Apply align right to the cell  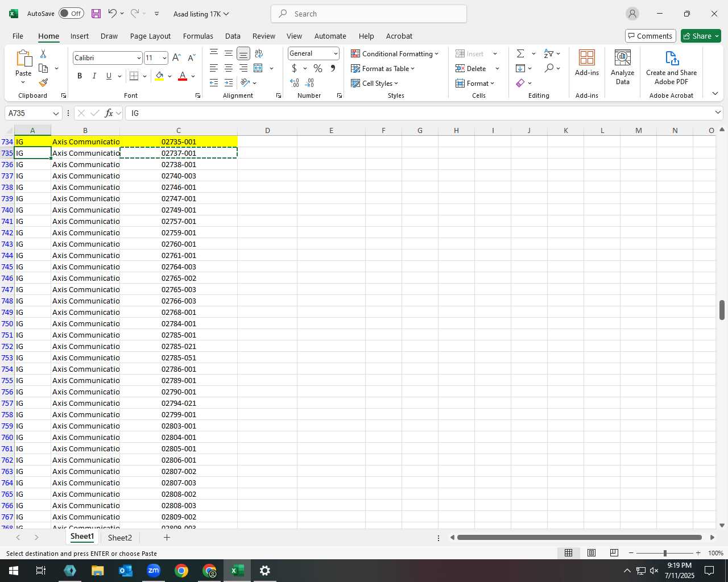[x=243, y=68]
